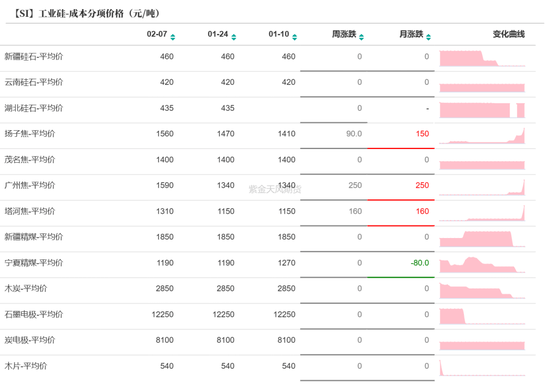The image size is (550, 384).
Task: Open the 广州焦-平均价 trend sparkline
Action: point(482,187)
